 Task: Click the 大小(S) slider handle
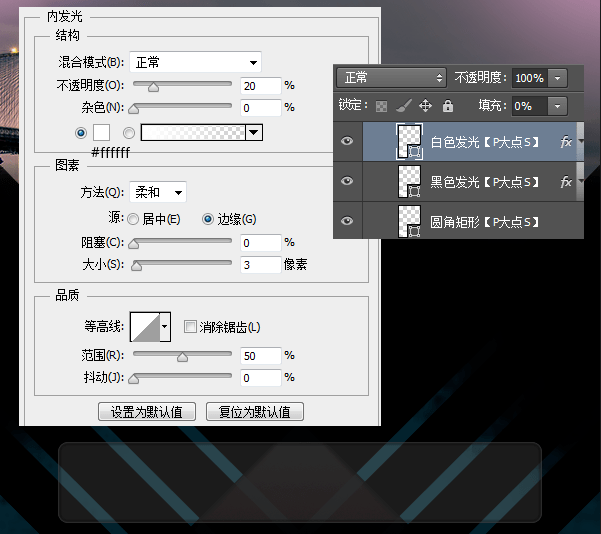coord(136,266)
